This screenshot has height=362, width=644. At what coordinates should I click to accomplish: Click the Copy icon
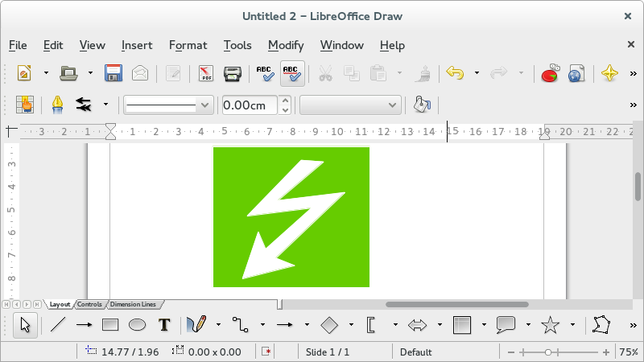[x=352, y=73]
